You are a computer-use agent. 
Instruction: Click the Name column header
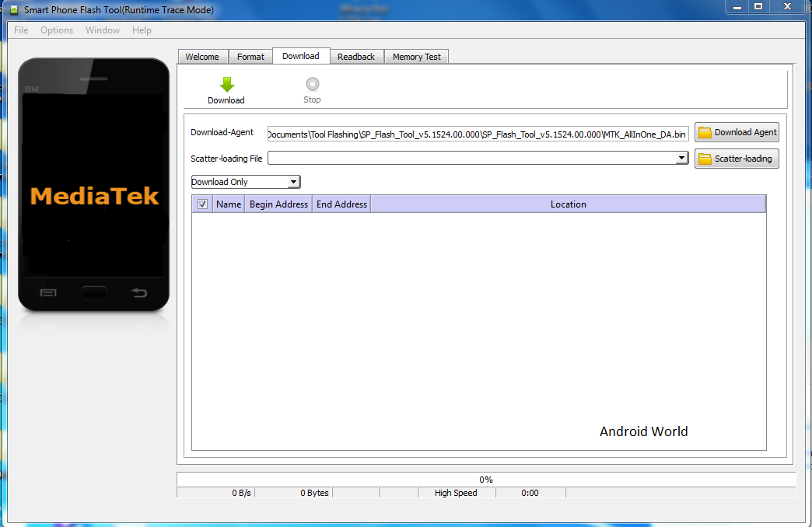tap(229, 204)
